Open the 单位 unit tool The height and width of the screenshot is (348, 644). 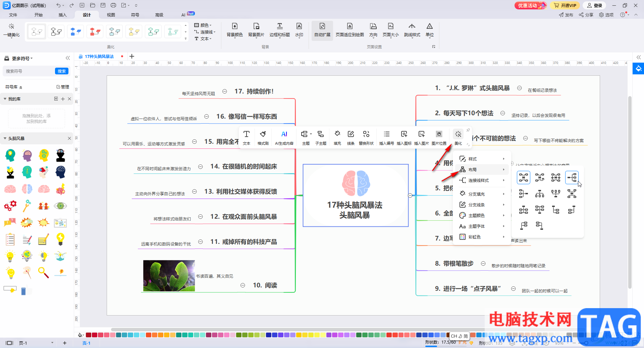[429, 30]
